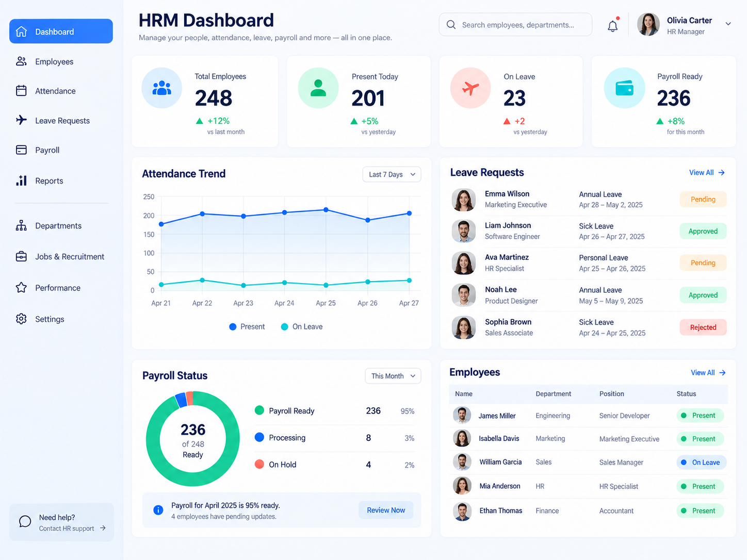Click the Payroll card icon in sidebar

(21, 150)
